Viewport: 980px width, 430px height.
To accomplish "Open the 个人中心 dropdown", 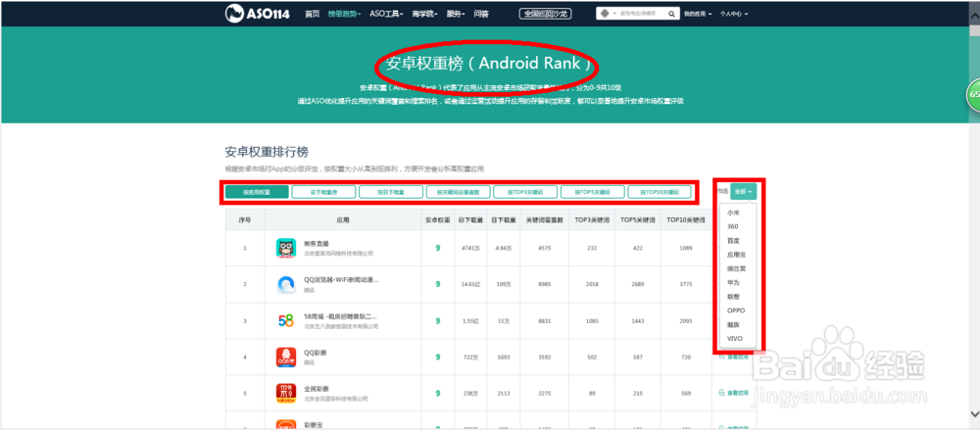I will click(733, 13).
